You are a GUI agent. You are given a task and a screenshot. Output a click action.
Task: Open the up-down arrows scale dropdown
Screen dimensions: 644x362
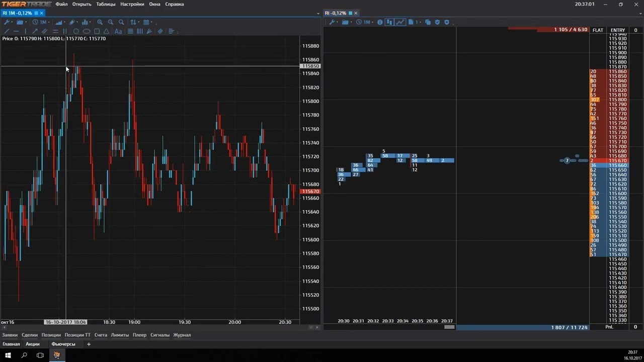(135, 22)
